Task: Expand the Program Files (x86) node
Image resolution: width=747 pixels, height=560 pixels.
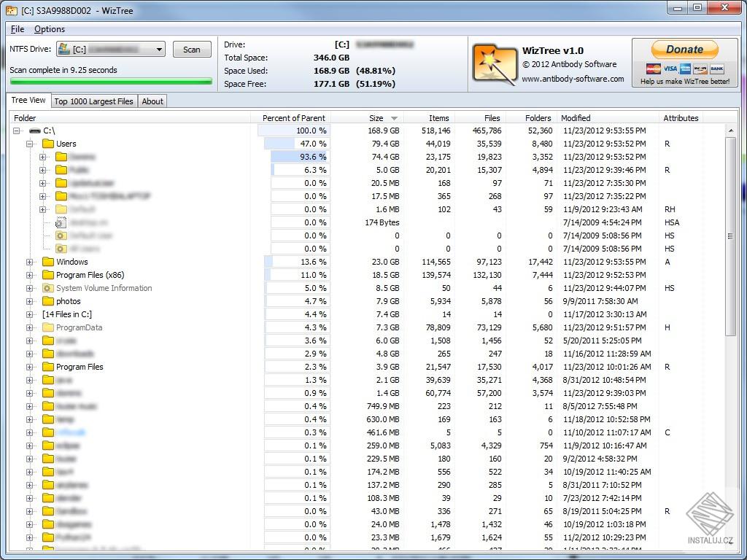Action: [x=29, y=275]
